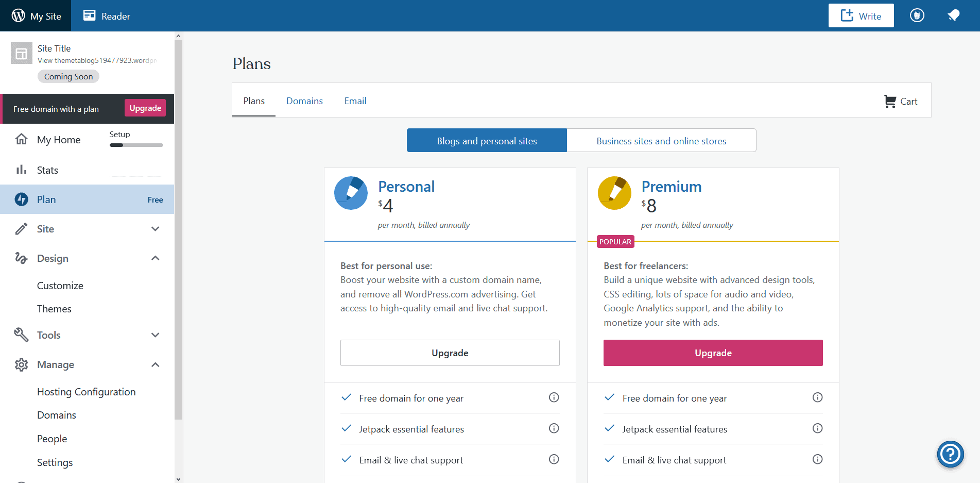
Task: Switch to the Email tab
Action: [x=355, y=101]
